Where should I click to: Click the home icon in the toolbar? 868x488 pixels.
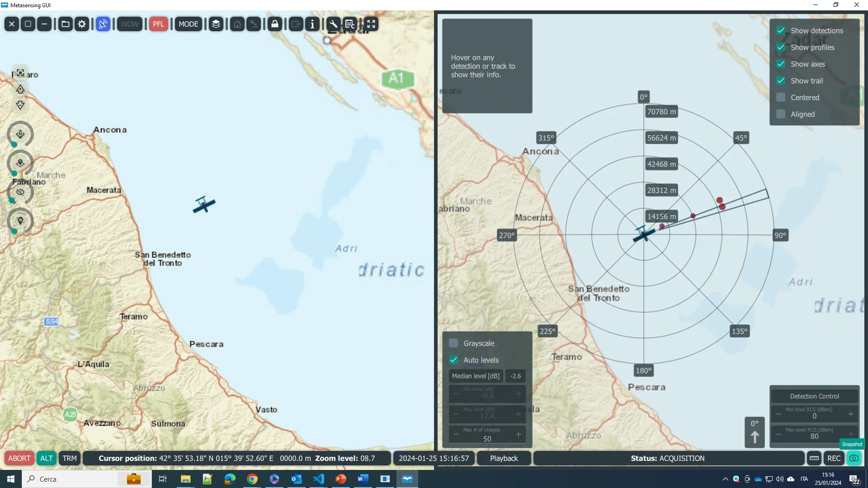pos(237,24)
